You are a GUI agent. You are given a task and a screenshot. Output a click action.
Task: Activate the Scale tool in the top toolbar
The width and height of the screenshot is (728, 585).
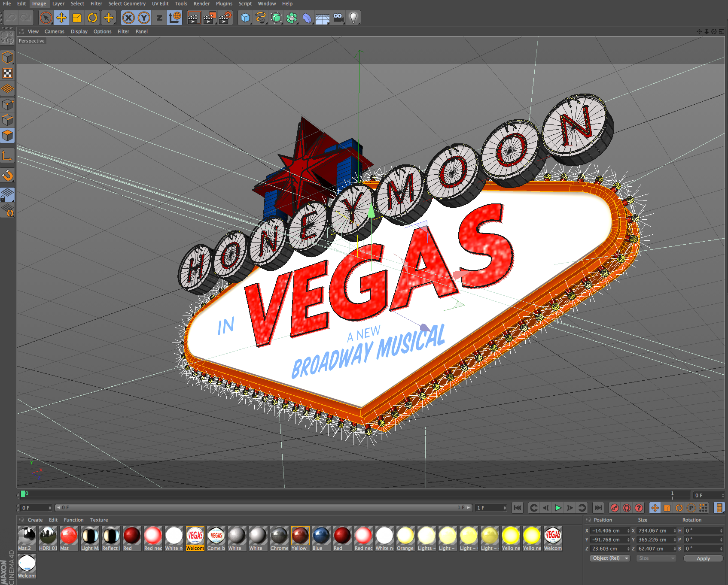[77, 18]
